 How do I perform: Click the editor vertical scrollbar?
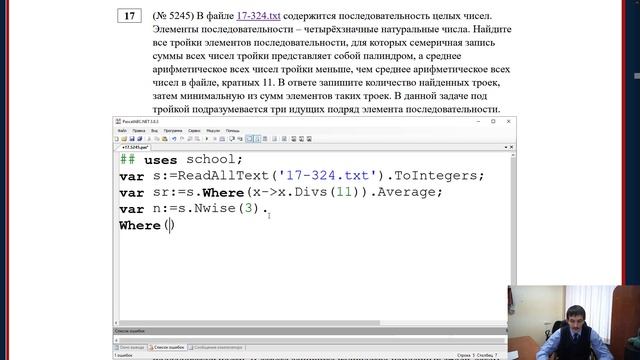513,220
